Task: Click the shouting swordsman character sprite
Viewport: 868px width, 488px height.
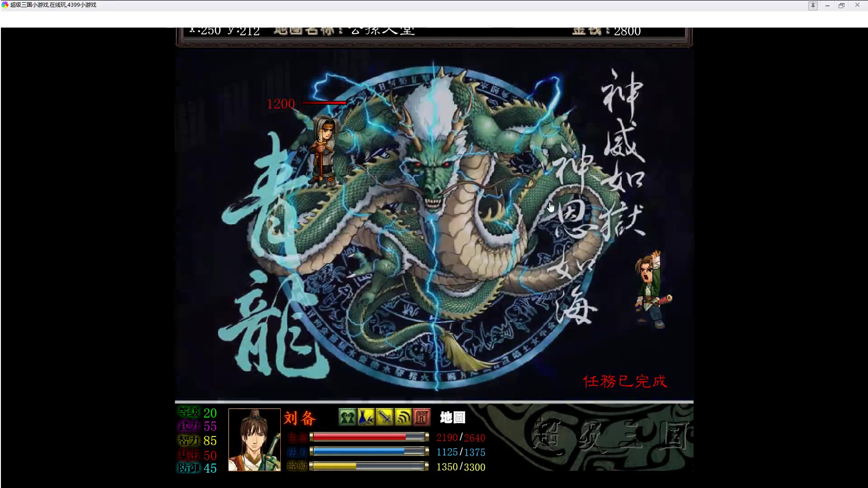Action: [653, 289]
